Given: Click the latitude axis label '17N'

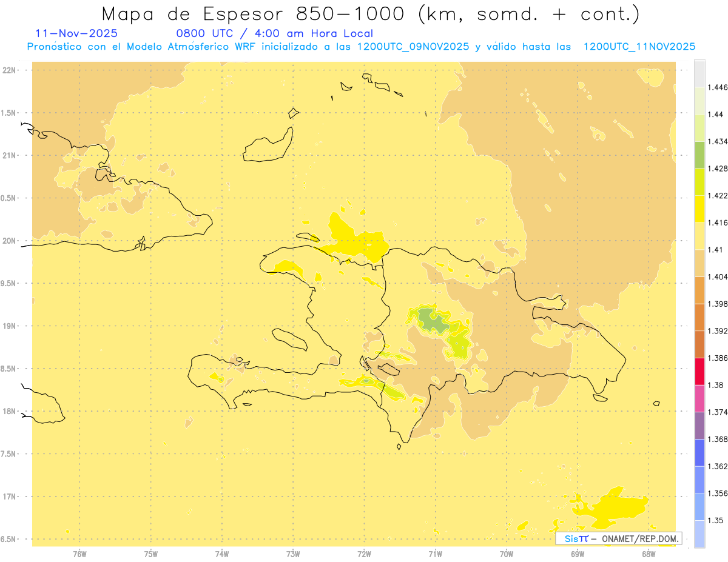Looking at the screenshot, I should (x=10, y=497).
